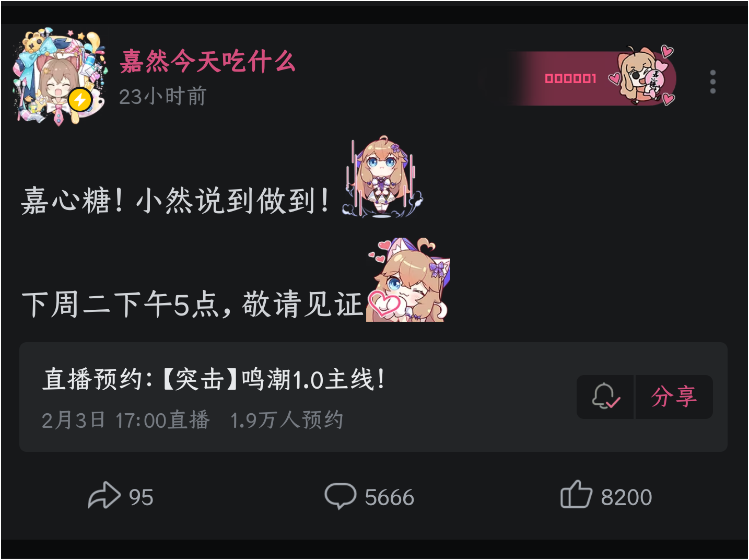Click the 23小时前 timestamp
This screenshot has width=749, height=560.
(x=163, y=97)
